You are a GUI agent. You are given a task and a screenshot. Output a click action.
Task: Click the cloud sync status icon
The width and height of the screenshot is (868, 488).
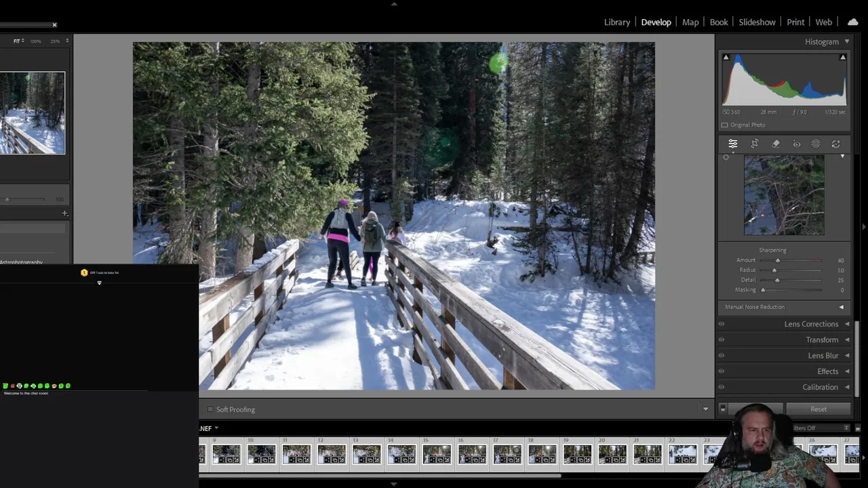[852, 22]
